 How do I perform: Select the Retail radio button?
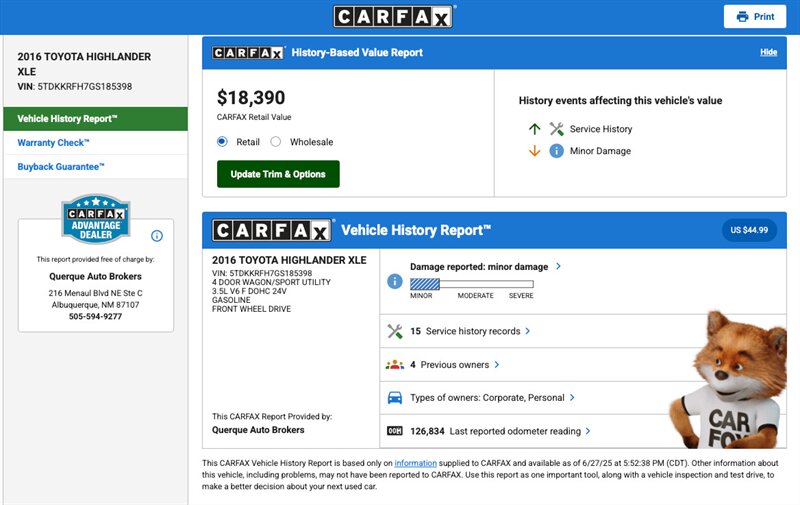pos(222,142)
